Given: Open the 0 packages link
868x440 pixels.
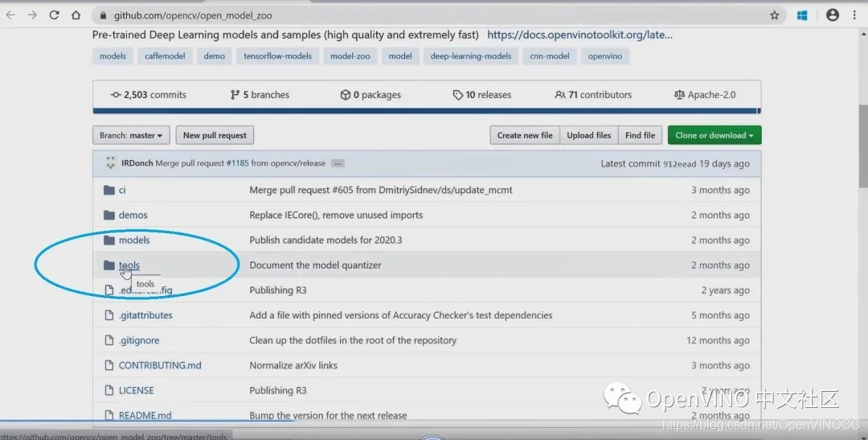Looking at the screenshot, I should pyautogui.click(x=371, y=95).
